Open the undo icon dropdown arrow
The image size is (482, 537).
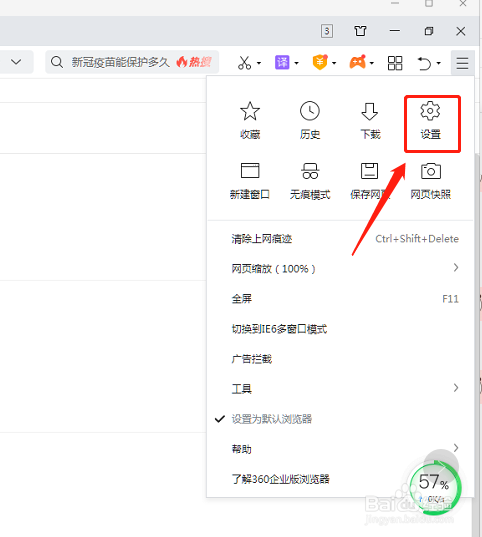(439, 63)
